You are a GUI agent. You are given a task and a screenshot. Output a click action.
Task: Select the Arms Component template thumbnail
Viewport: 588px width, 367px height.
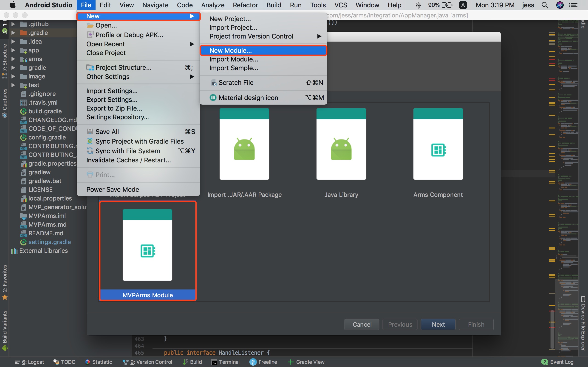(438, 144)
